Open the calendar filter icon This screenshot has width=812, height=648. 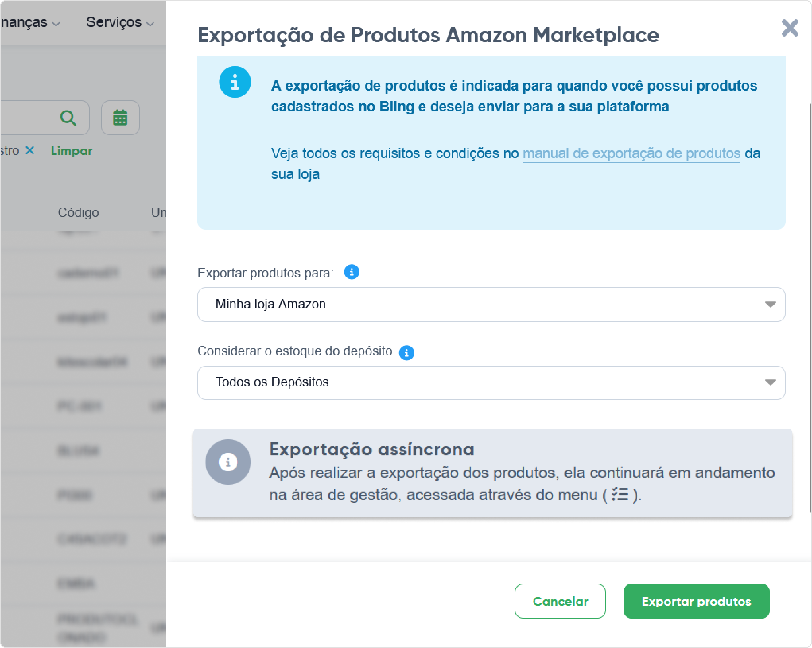click(x=120, y=118)
